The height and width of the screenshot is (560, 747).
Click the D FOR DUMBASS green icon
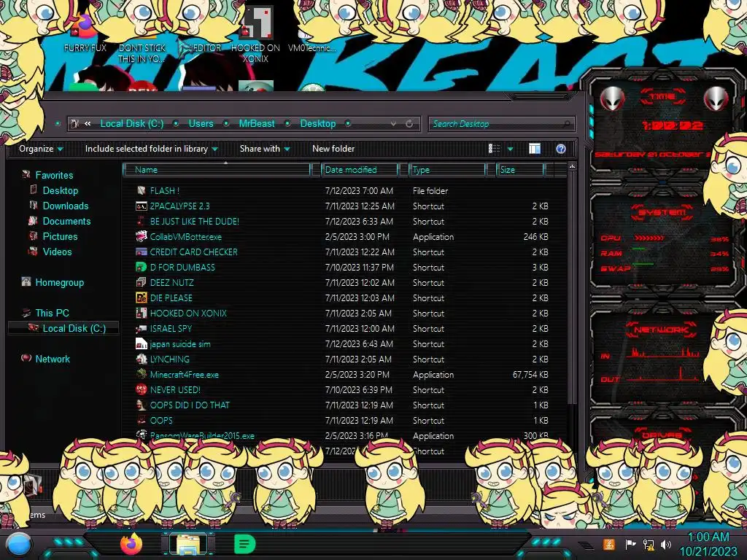point(141,267)
